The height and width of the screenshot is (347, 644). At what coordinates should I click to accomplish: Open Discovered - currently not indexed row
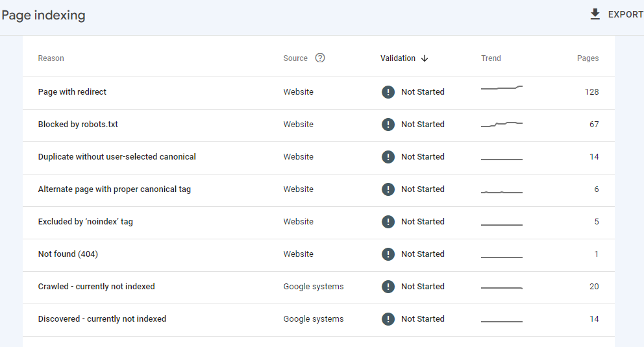102,319
